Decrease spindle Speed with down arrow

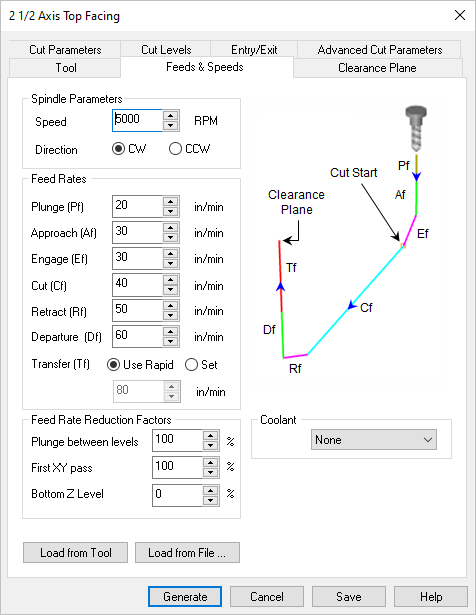click(171, 126)
